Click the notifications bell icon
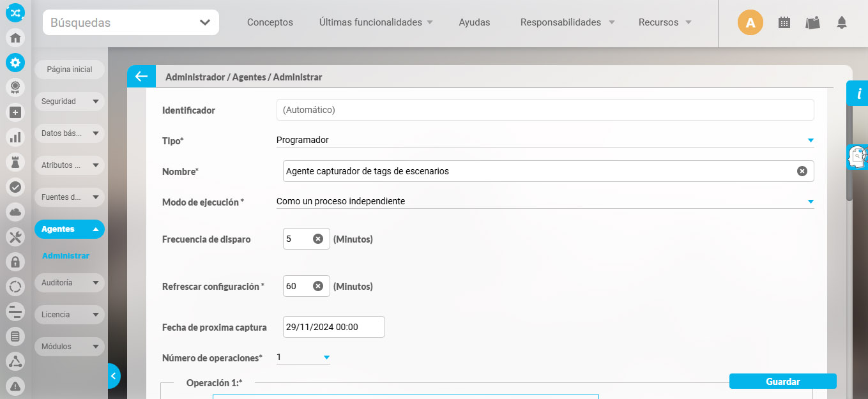This screenshot has width=868, height=399. point(841,22)
